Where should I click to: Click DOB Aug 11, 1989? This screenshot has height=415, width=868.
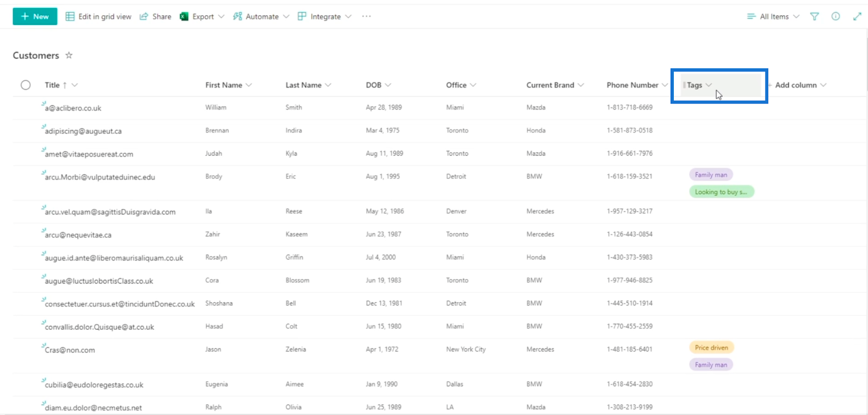tap(384, 154)
